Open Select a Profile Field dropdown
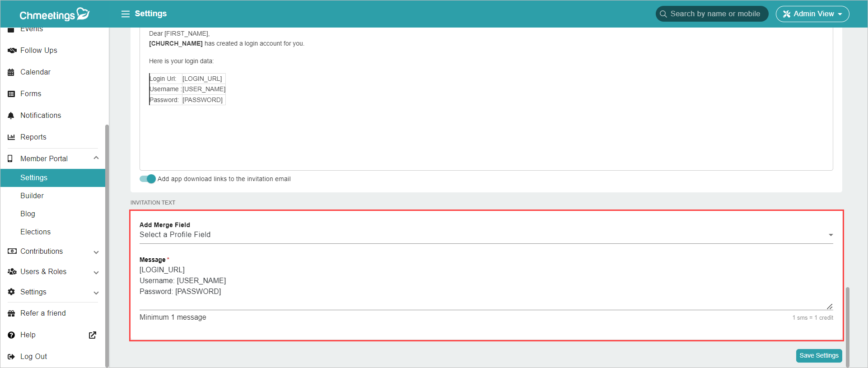Image resolution: width=868 pixels, height=368 pixels. [486, 235]
